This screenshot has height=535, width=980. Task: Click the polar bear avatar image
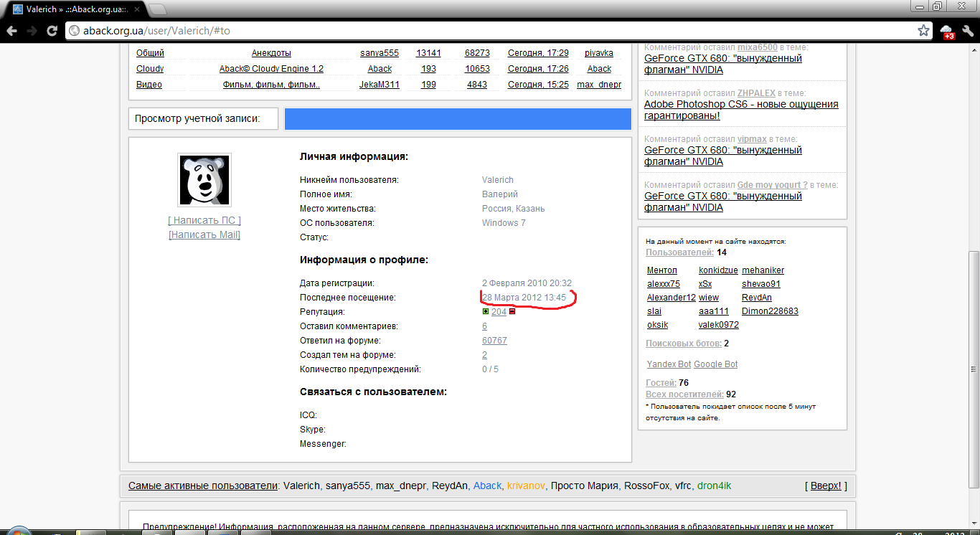(x=204, y=180)
